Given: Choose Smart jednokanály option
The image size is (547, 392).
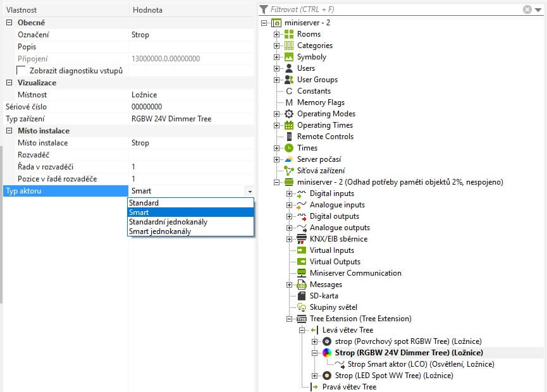Looking at the screenshot, I should coord(159,231).
